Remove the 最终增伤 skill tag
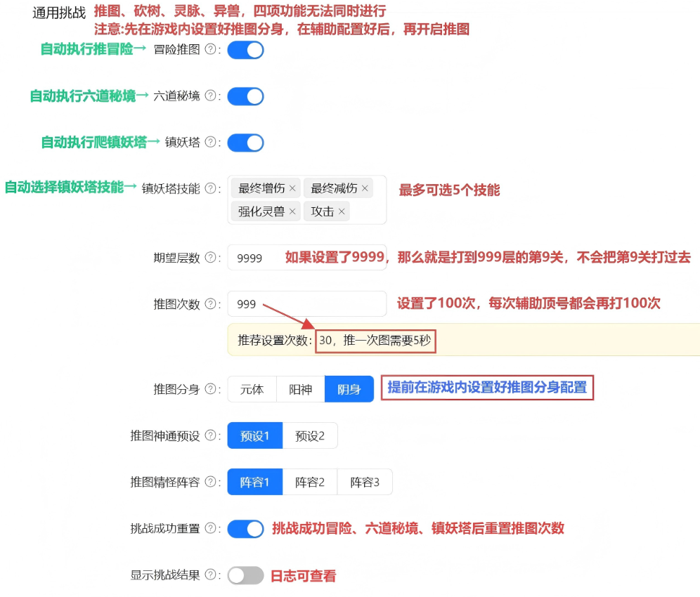 tap(292, 188)
